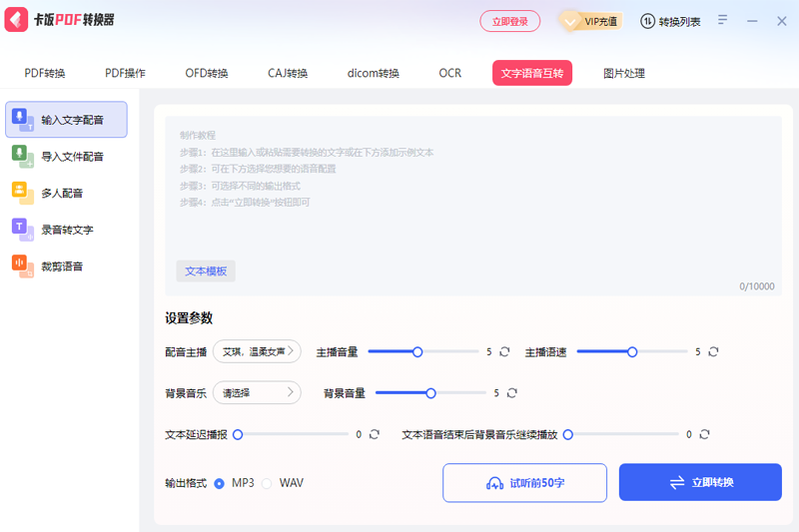799x532 pixels.
Task: Switch to the 文字语音互转 tab
Action: pos(532,73)
